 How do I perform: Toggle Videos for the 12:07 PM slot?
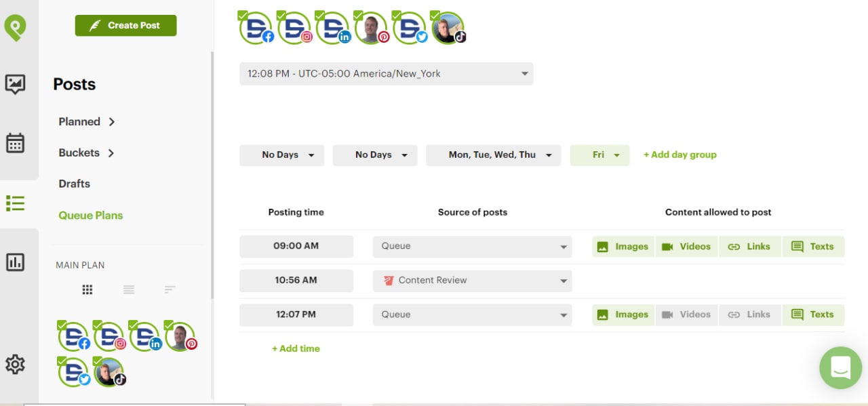[686, 314]
